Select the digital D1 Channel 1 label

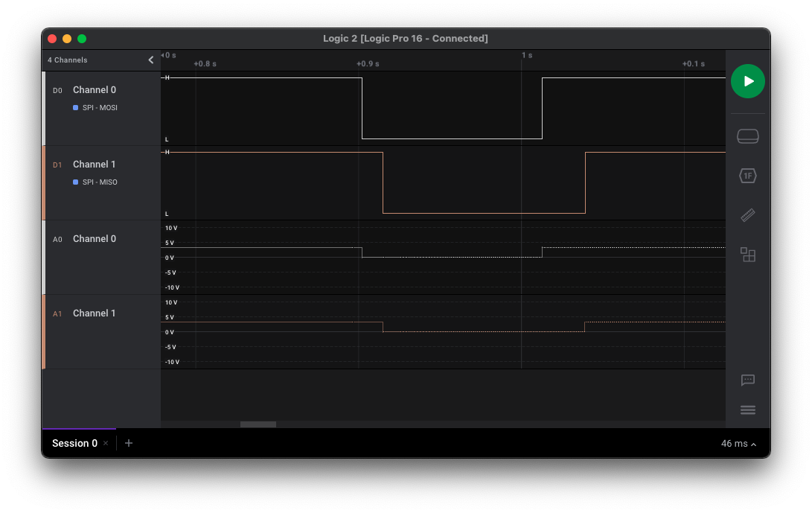click(x=95, y=165)
